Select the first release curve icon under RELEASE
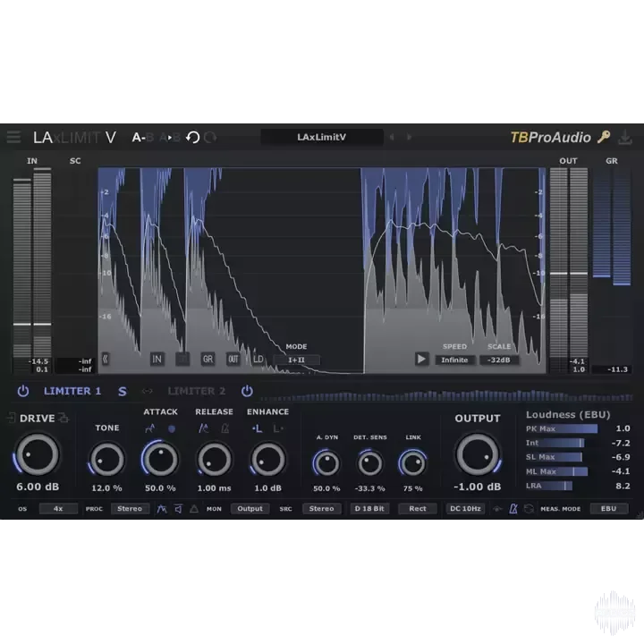This screenshot has width=644, height=644. click(x=203, y=428)
